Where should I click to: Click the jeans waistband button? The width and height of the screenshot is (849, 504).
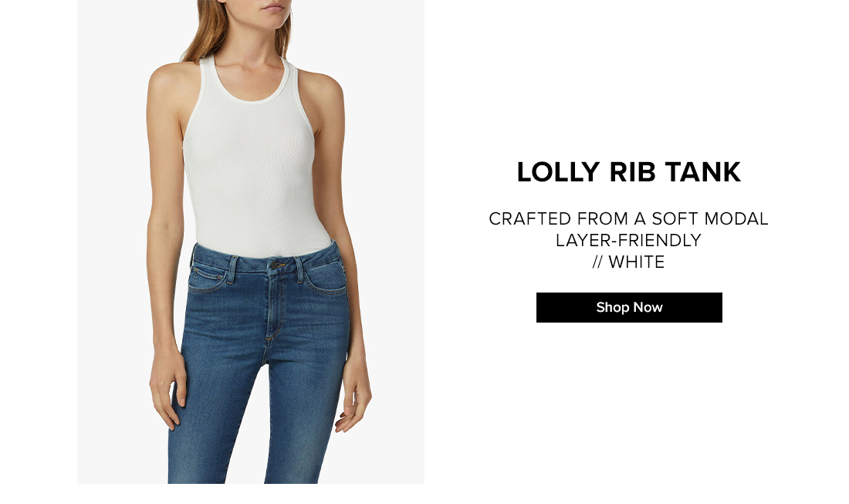coord(277,266)
